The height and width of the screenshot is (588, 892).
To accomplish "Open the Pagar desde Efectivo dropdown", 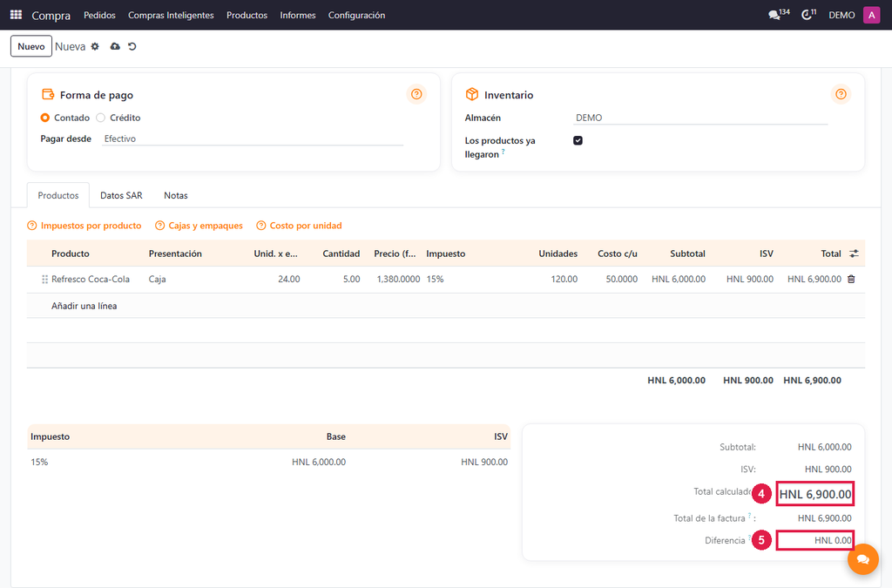I will (253, 139).
